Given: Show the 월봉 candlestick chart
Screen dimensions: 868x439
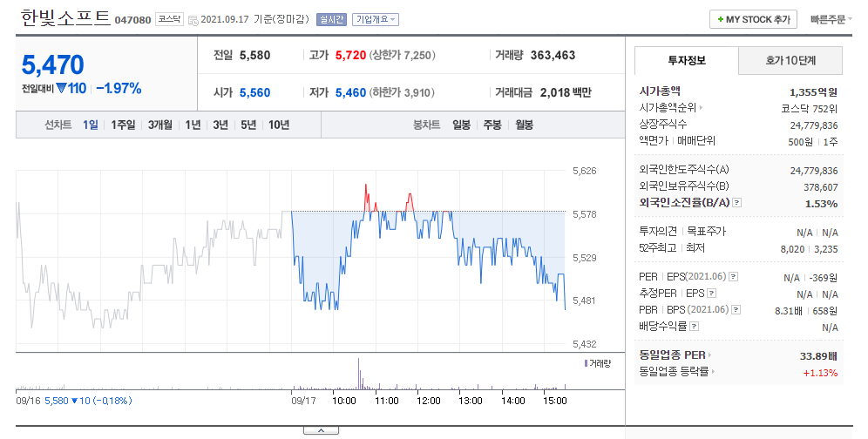Looking at the screenshot, I should tap(524, 125).
